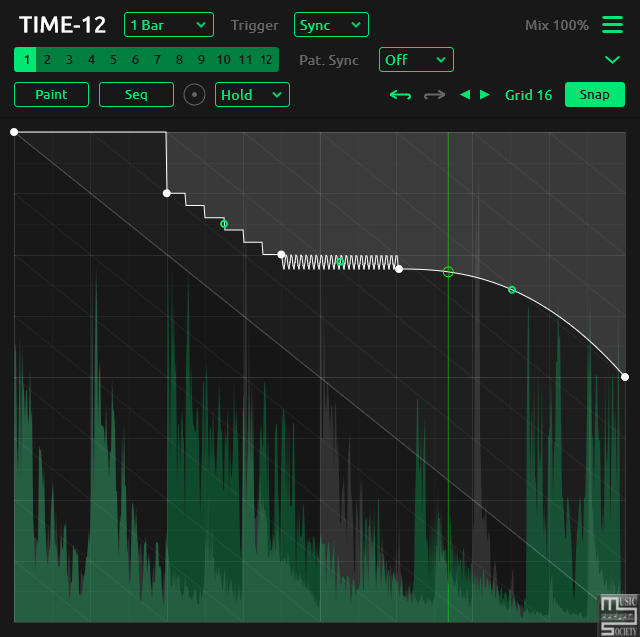Click green tension handle on staircase segment
Image resolution: width=640 pixels, height=637 pixels.
pos(224,224)
